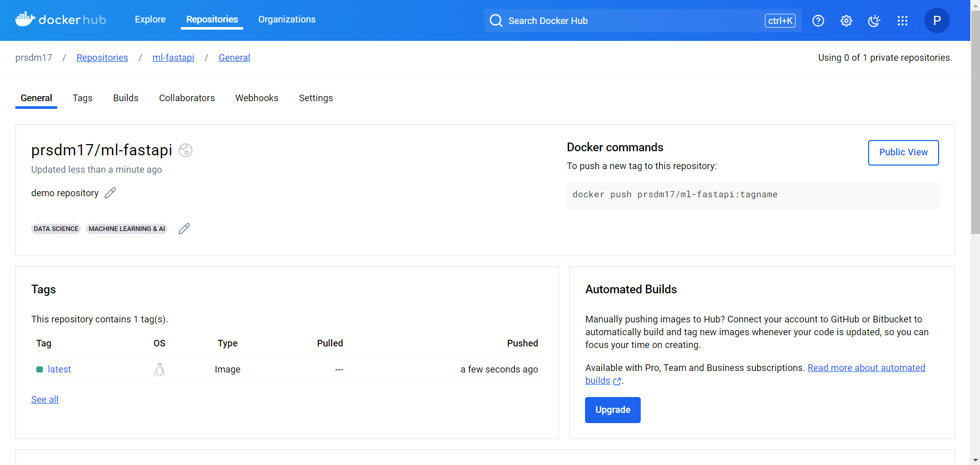Click the Docker Hub whale logo
The image size is (980, 465).
click(61, 20)
